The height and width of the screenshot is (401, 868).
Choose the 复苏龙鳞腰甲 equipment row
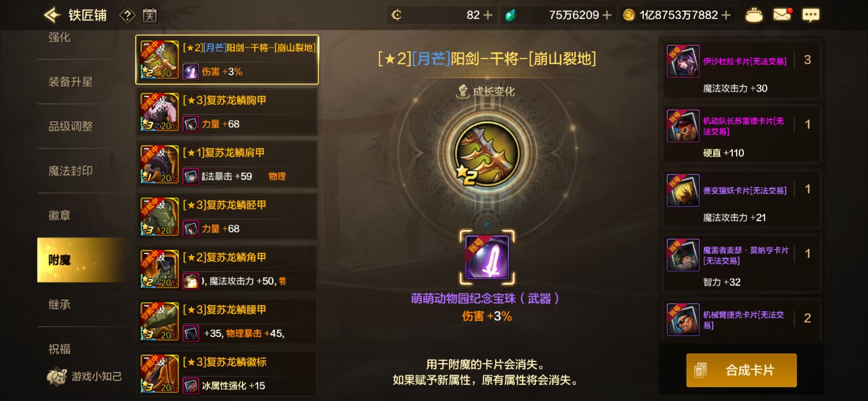[x=227, y=322]
